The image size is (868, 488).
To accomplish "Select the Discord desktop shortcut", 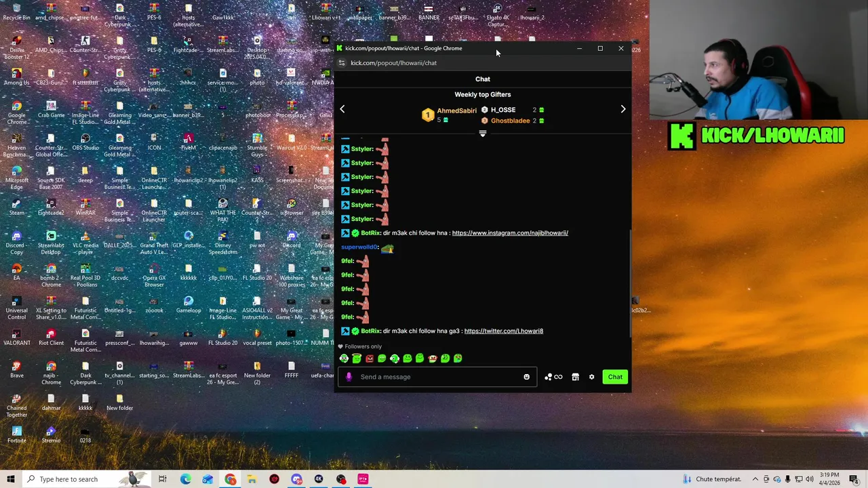I will [292, 240].
